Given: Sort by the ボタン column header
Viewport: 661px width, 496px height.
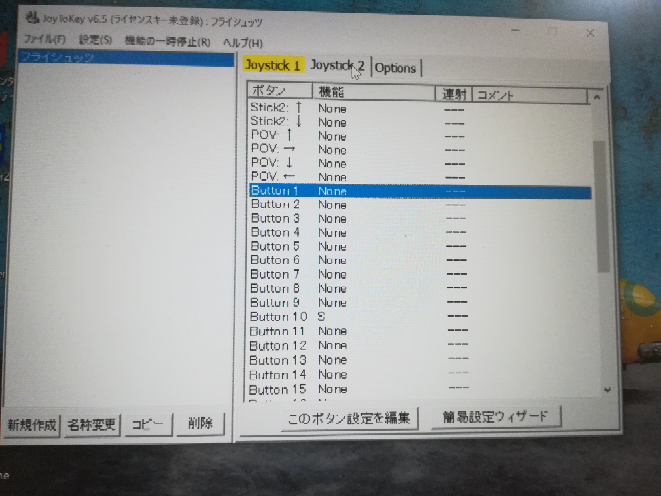Looking at the screenshot, I should 279,91.
